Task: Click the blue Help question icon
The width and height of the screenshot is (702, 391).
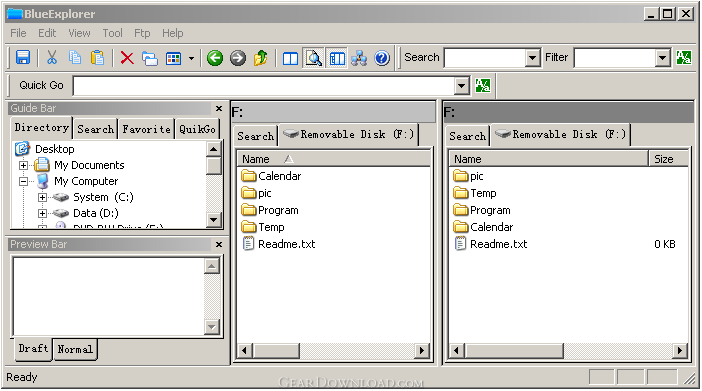Action: [x=382, y=58]
